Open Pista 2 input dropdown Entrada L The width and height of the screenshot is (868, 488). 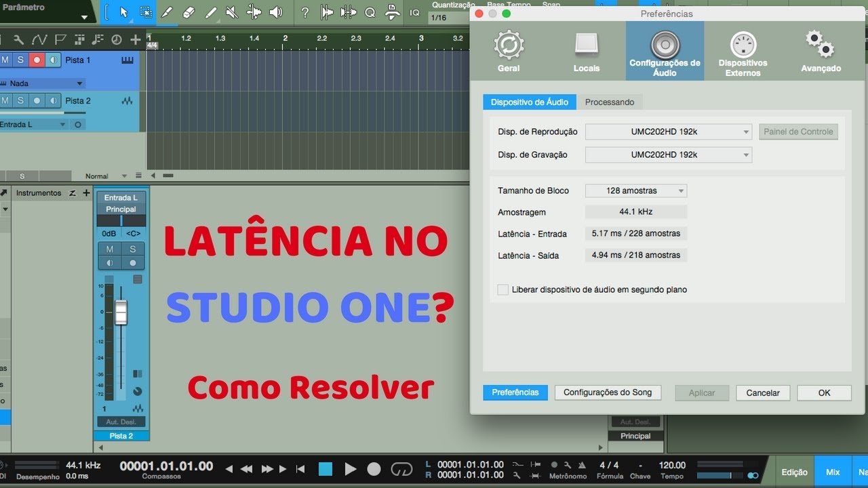[x=34, y=125]
